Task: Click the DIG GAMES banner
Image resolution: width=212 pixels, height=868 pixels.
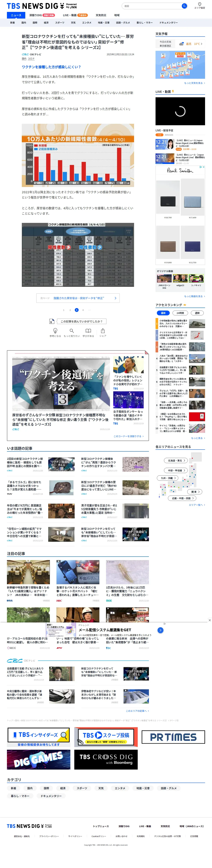Action: [39, 759]
